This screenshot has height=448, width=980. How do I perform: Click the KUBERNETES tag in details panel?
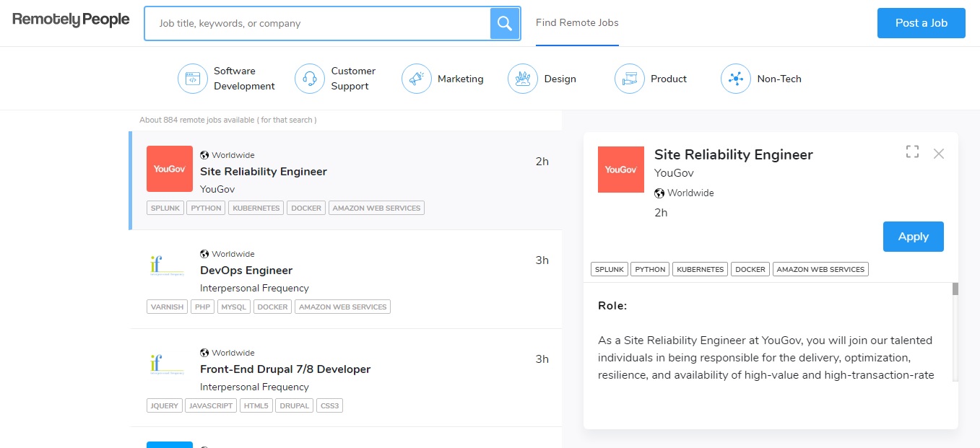click(700, 269)
